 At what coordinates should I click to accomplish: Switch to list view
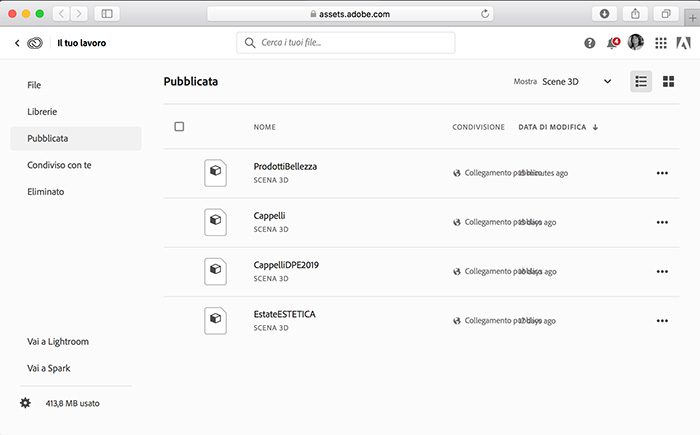tap(641, 81)
